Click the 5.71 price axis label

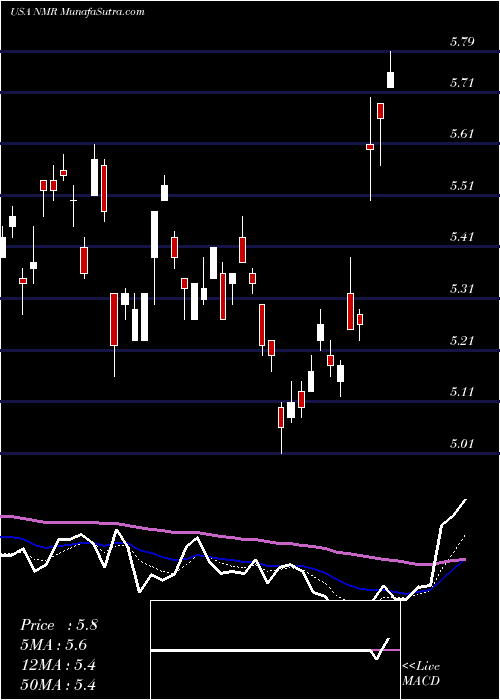coord(462,83)
